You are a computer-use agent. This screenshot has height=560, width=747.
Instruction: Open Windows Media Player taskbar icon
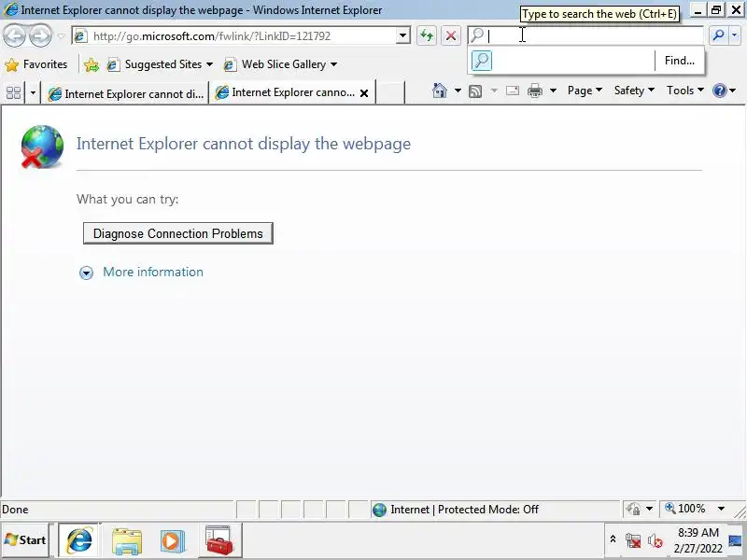coord(172,541)
